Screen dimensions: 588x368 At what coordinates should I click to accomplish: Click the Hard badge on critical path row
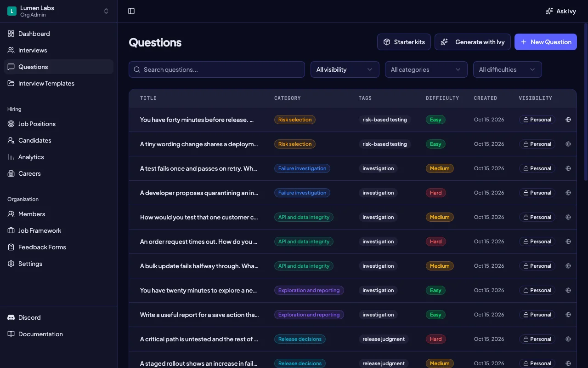[435, 339]
